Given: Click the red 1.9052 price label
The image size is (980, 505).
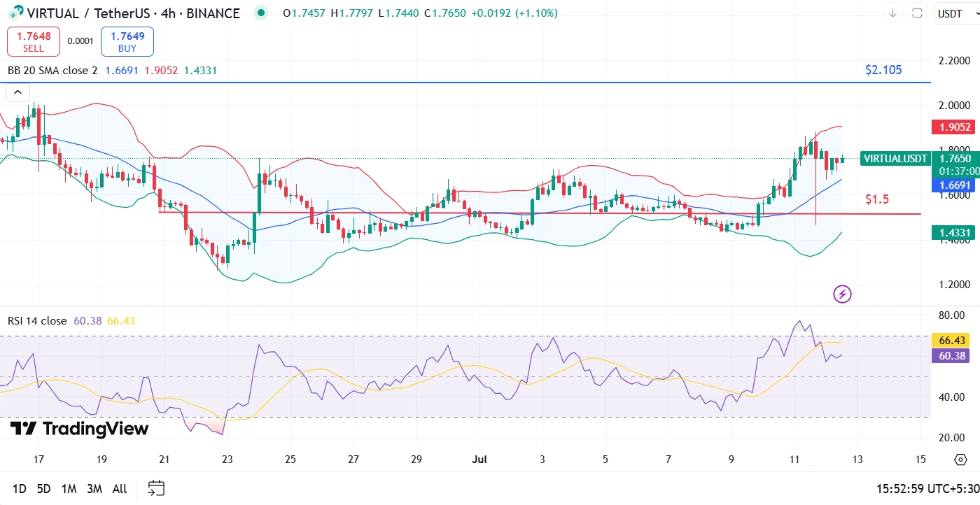Looking at the screenshot, I should tap(953, 127).
